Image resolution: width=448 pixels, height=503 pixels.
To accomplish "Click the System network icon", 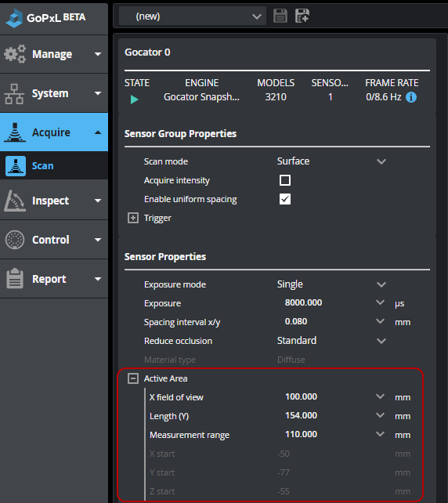I will 14,94.
